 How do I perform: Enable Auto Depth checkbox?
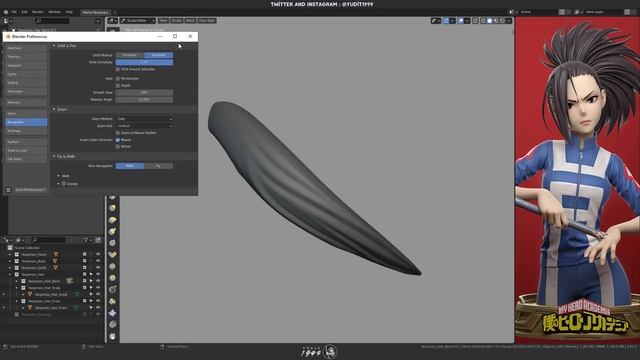pyautogui.click(x=118, y=86)
